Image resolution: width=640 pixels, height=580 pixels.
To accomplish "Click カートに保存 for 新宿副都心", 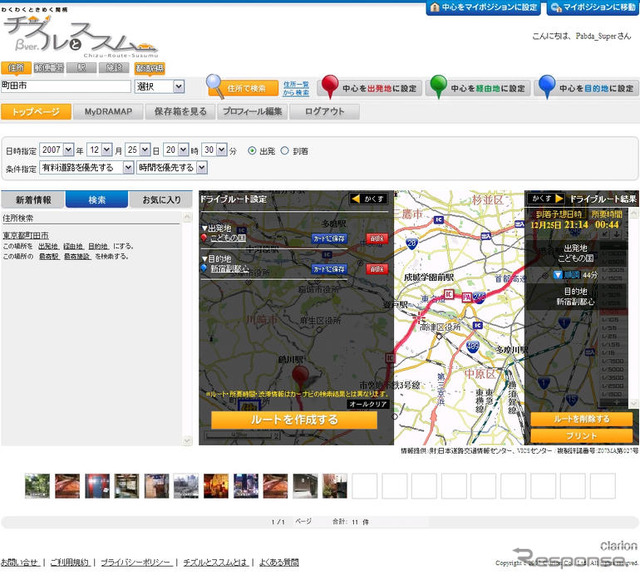I will coord(329,269).
